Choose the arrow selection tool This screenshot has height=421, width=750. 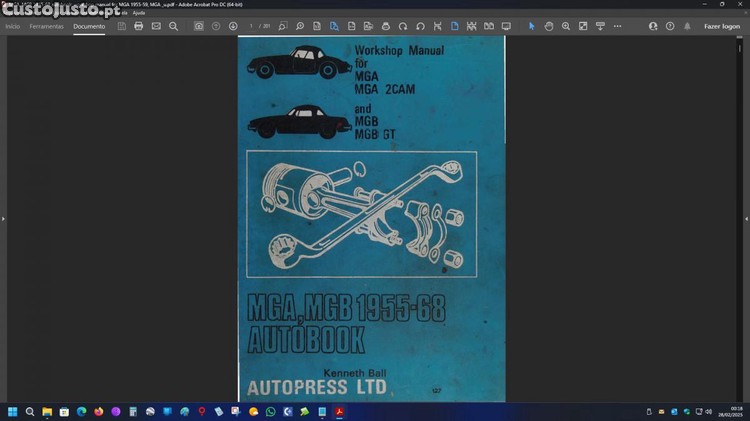coord(532,26)
